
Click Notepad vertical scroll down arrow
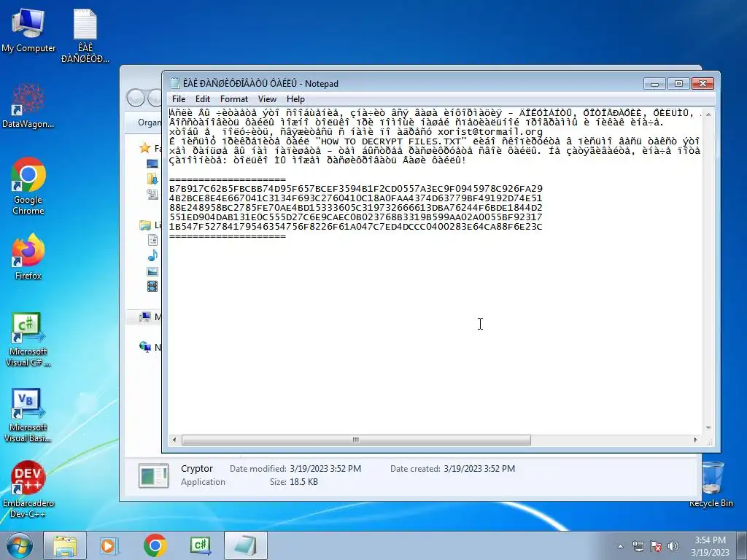[x=708, y=428]
